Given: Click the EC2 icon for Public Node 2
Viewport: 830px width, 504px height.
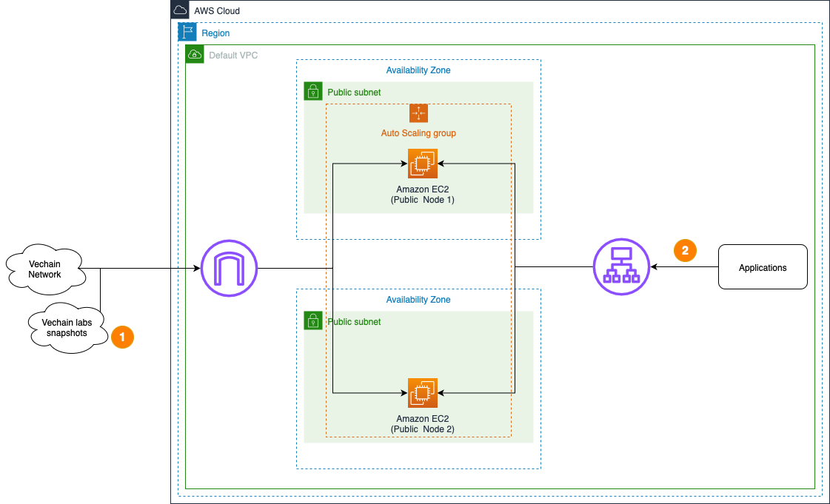Looking at the screenshot, I should tap(422, 393).
